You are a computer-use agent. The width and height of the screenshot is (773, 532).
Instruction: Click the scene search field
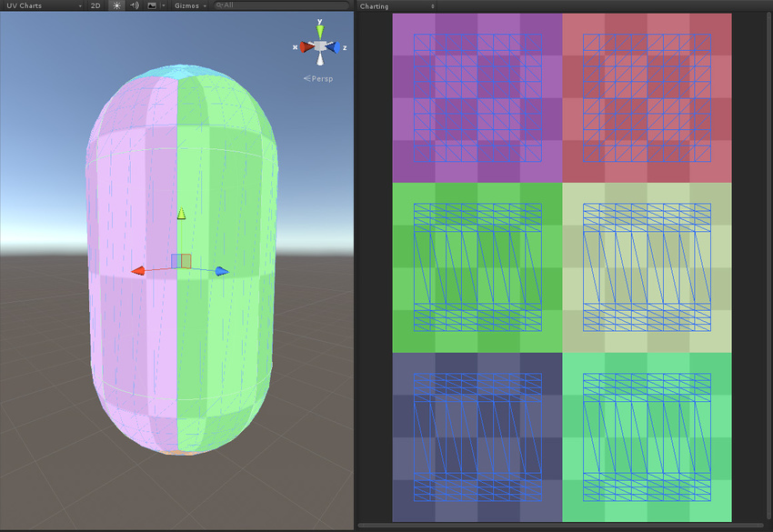click(280, 5)
